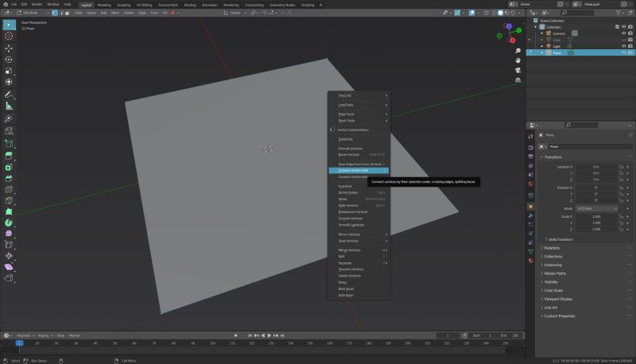
Task: Expand the Viewport Display panel
Action: 558,299
